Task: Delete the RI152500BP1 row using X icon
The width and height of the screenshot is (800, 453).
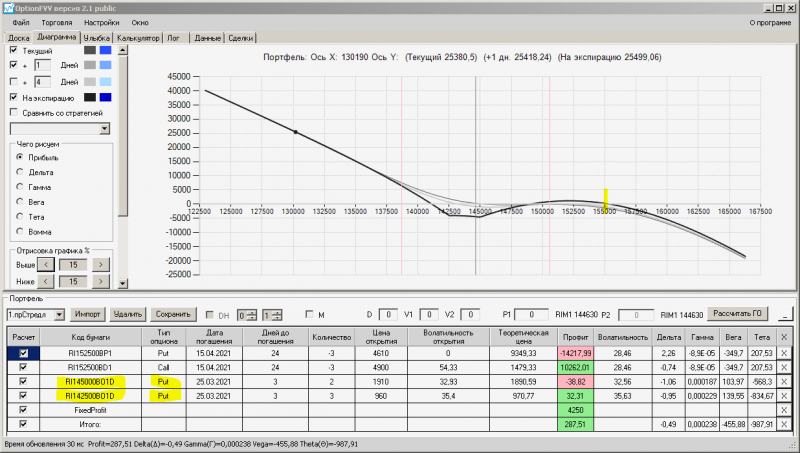Action: [784, 353]
